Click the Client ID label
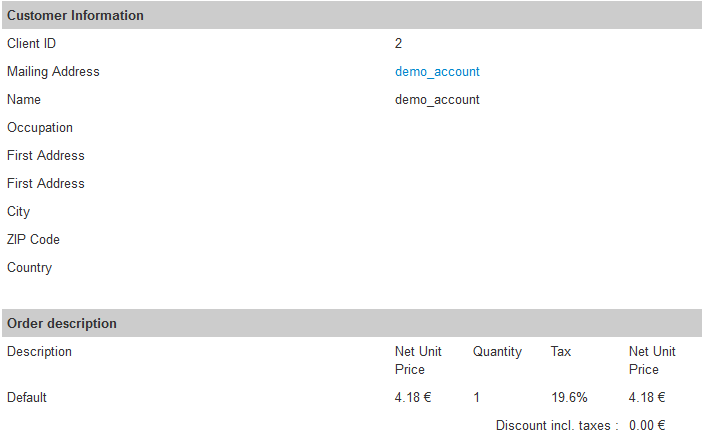Viewport: 703px width, 439px height. (x=31, y=43)
